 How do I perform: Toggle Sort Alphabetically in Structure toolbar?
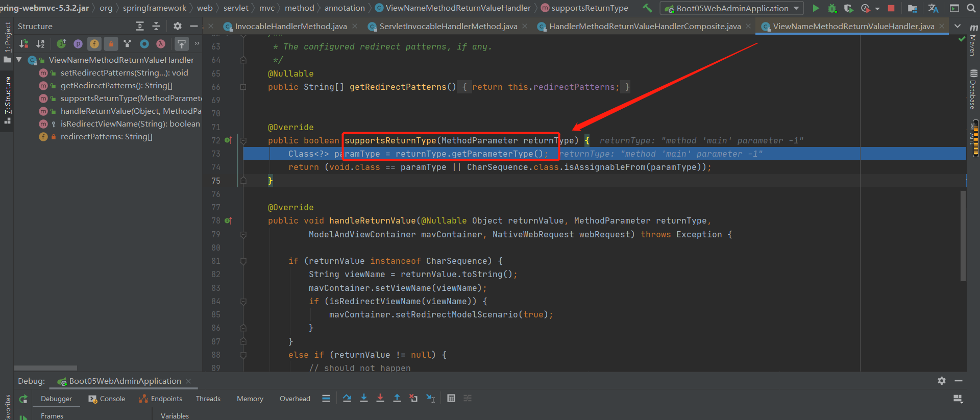pos(41,44)
